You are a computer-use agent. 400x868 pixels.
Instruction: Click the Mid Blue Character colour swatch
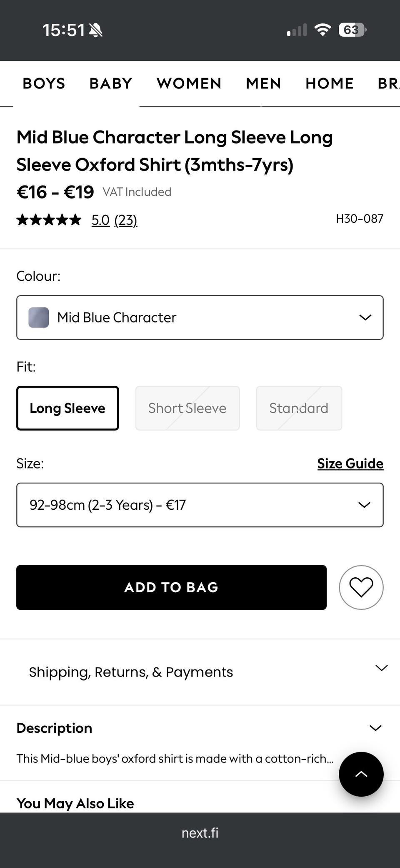coord(39,317)
